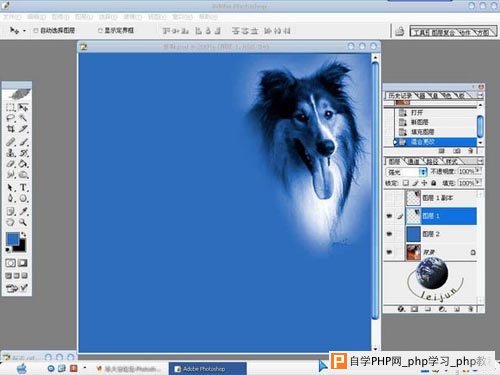
Task: Select the Lasso tool
Action: pyautogui.click(x=11, y=118)
